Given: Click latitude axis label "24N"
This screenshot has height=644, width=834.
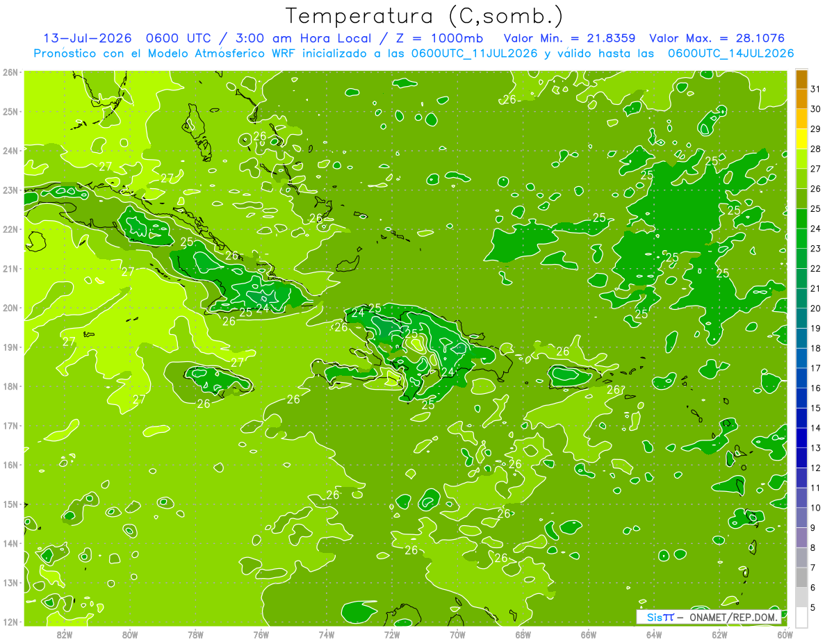Looking at the screenshot, I should tap(10, 151).
